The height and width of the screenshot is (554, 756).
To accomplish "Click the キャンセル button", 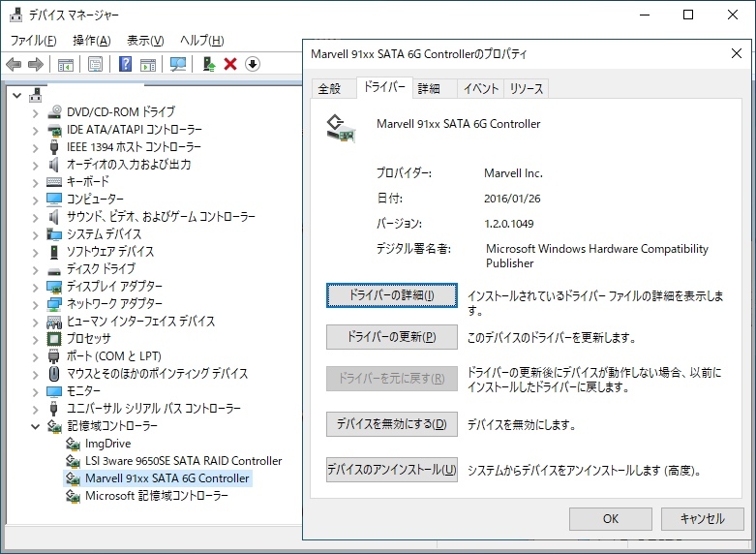I will point(702,519).
